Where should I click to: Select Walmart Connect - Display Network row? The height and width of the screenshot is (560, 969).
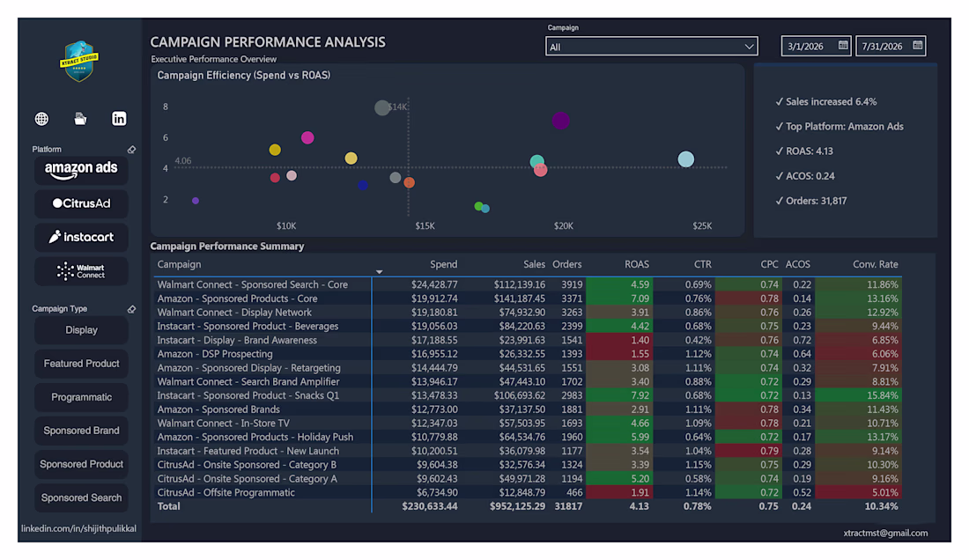pyautogui.click(x=527, y=313)
